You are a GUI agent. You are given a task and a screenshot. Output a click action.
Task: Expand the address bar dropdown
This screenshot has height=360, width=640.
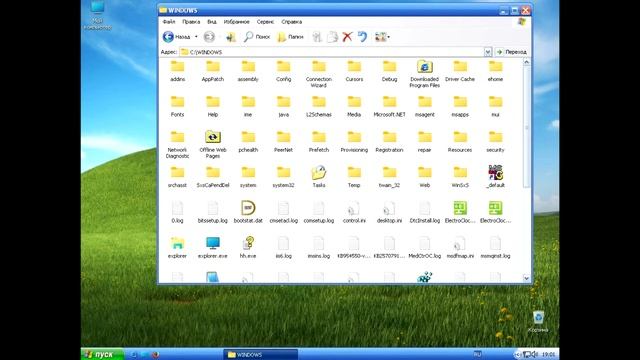pos(487,52)
